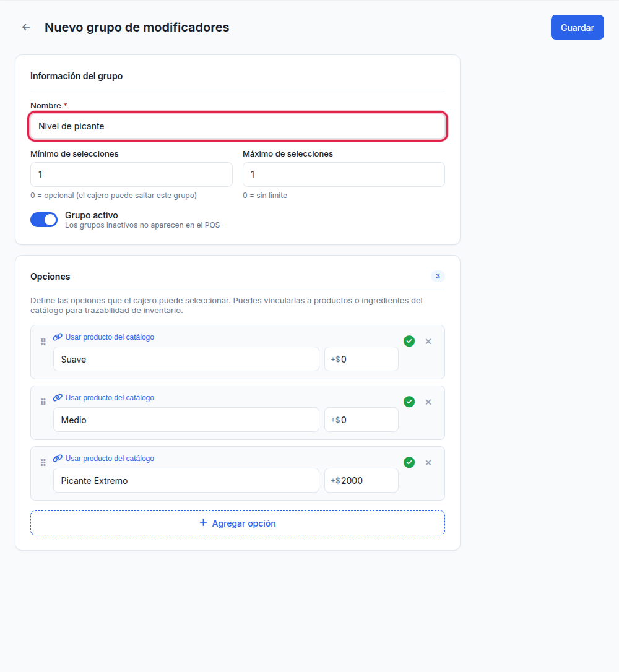This screenshot has width=619, height=672.
Task: Edit the price field of Medio
Action: [x=361, y=420]
